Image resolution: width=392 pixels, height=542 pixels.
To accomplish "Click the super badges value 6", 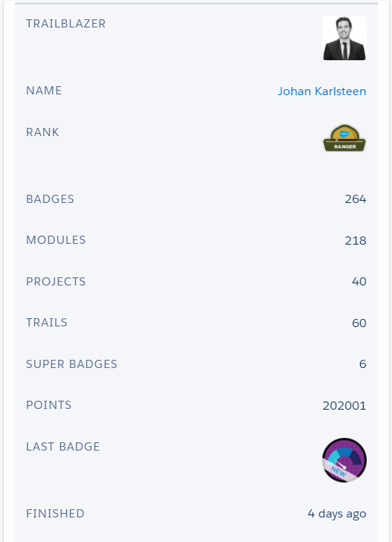I will [362, 364].
